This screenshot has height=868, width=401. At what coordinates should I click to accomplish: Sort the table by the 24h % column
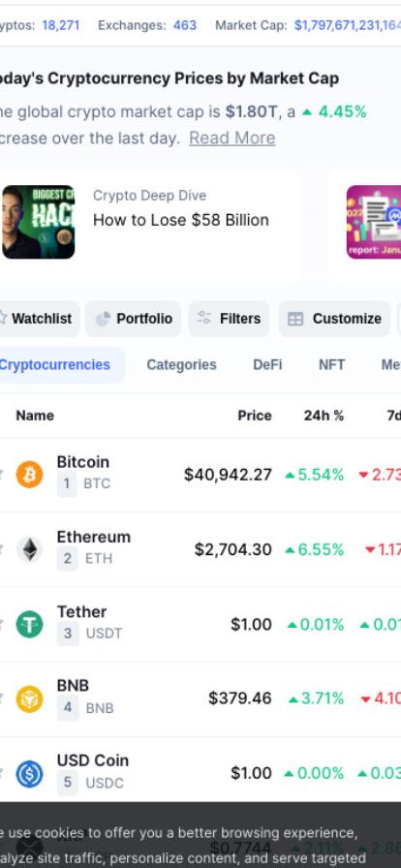pos(324,416)
